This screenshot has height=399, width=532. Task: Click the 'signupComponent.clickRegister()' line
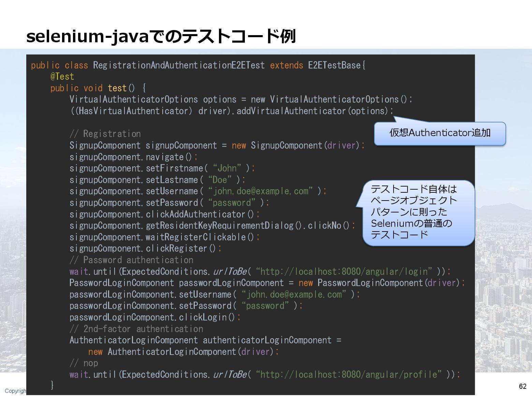(x=146, y=248)
